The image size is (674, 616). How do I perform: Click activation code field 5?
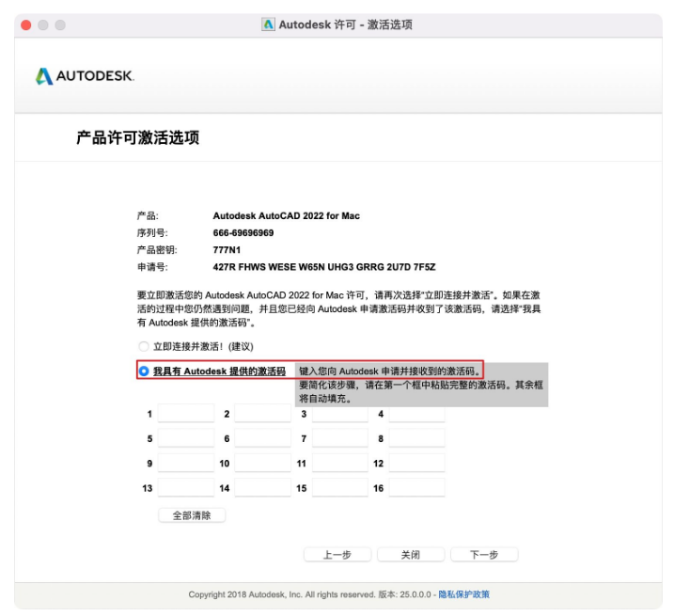tap(186, 438)
